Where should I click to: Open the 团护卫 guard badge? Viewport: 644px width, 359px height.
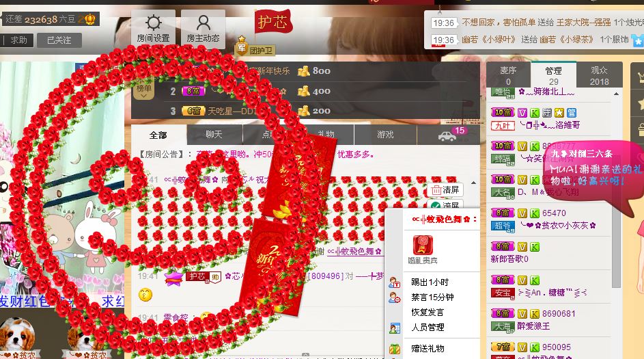pos(255,49)
